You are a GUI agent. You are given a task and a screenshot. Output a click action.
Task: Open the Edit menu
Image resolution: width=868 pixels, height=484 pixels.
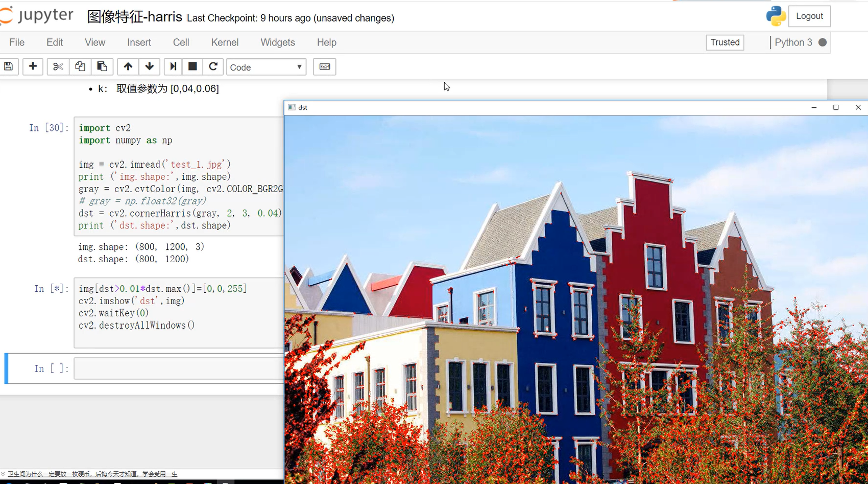55,42
